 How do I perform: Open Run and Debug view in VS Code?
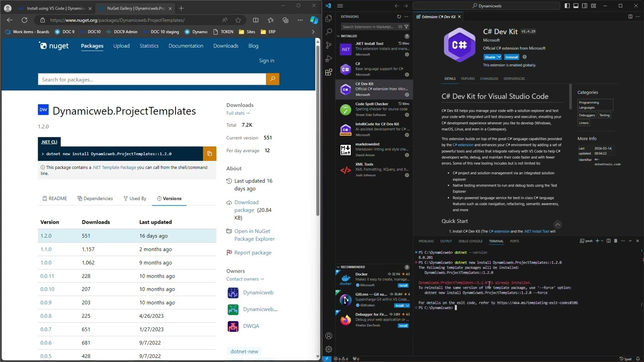coord(329,59)
